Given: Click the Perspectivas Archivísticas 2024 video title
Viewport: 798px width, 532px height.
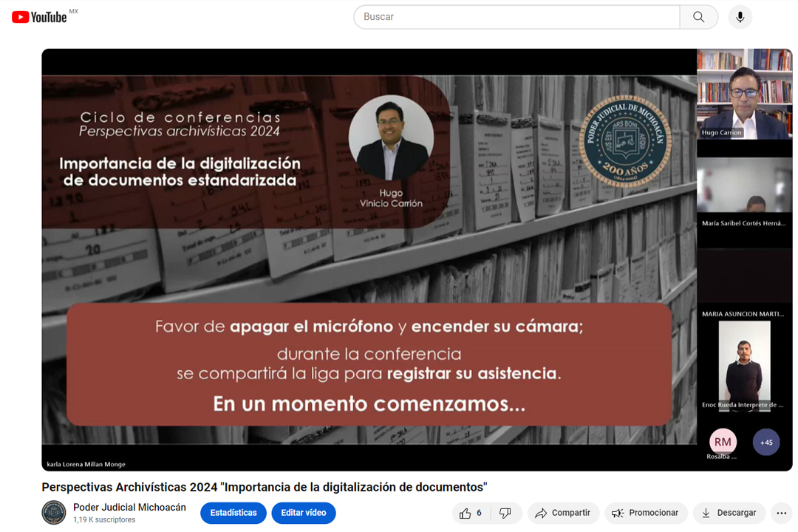Looking at the screenshot, I should coord(264,487).
